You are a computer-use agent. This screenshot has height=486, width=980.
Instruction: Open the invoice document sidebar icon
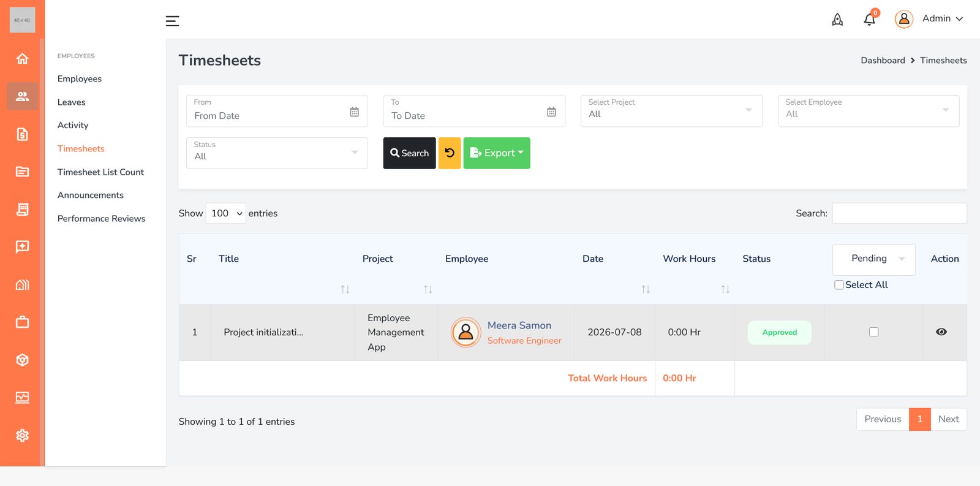tap(22, 134)
